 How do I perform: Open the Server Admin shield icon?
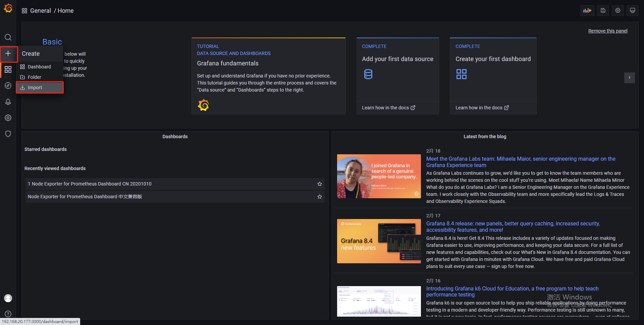[8, 134]
